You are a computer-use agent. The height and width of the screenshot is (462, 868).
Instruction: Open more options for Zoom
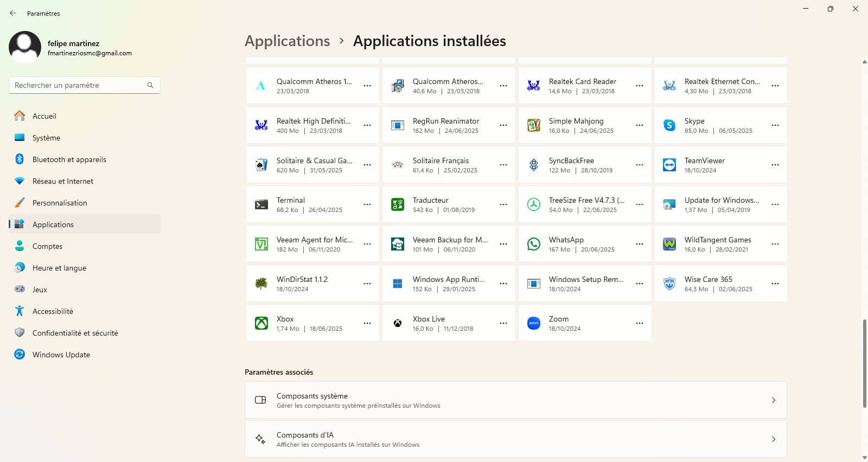point(640,323)
